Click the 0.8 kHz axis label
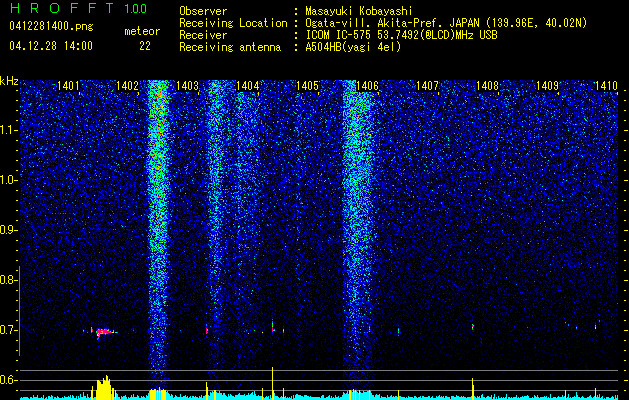This screenshot has width=629, height=400. pyautogui.click(x=7, y=280)
